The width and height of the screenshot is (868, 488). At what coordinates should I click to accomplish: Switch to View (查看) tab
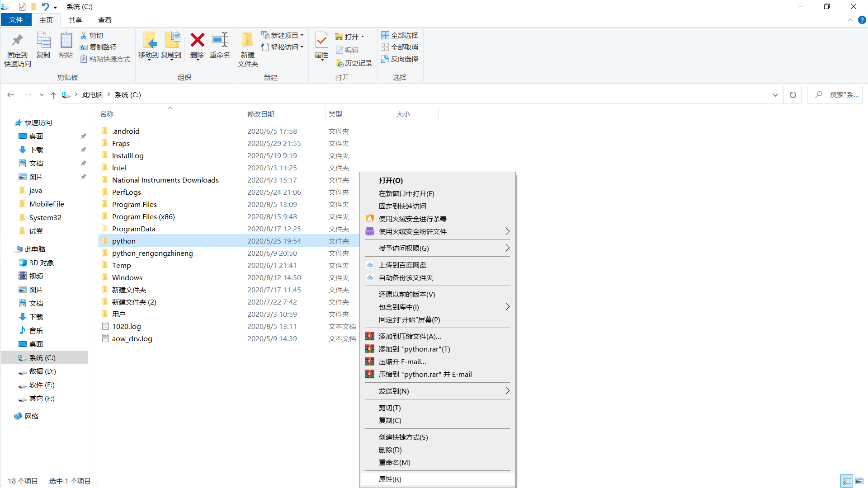[x=105, y=20]
